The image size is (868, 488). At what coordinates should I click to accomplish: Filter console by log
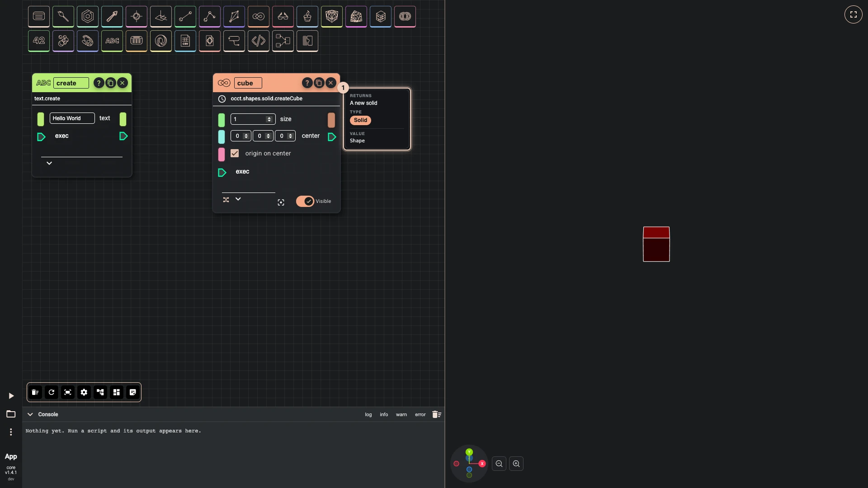click(368, 414)
